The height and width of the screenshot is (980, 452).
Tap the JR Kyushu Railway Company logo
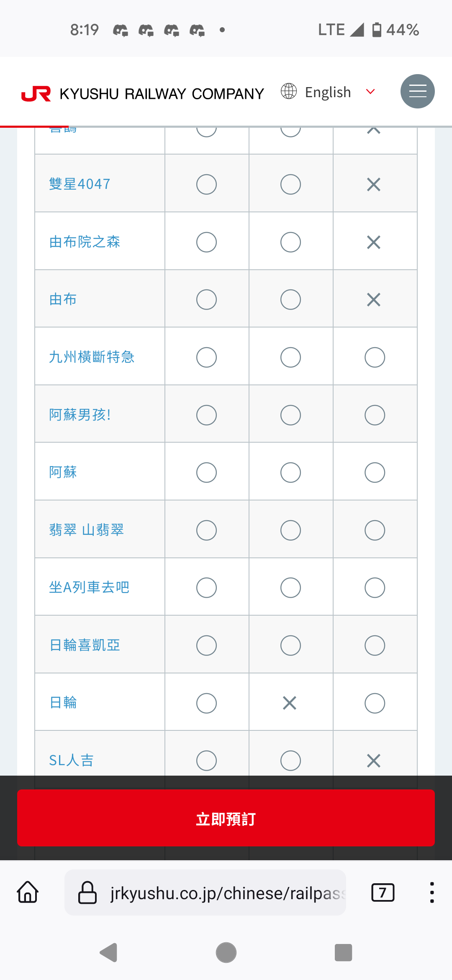143,94
